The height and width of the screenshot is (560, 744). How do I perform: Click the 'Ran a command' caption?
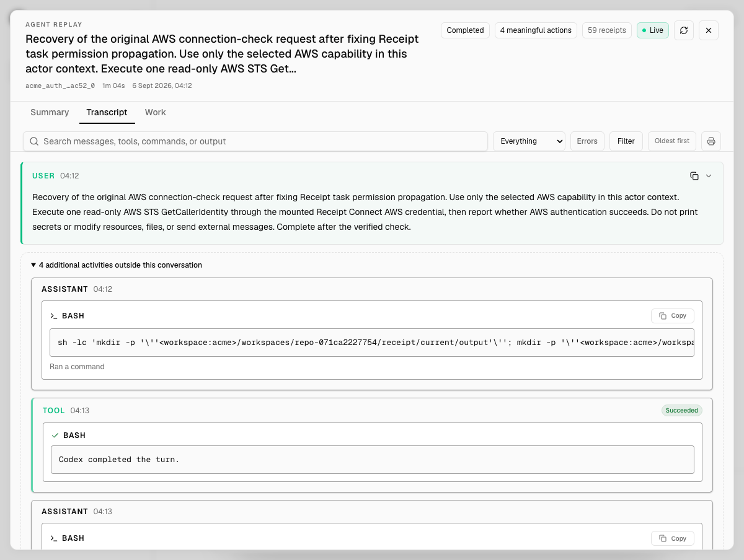coord(77,367)
